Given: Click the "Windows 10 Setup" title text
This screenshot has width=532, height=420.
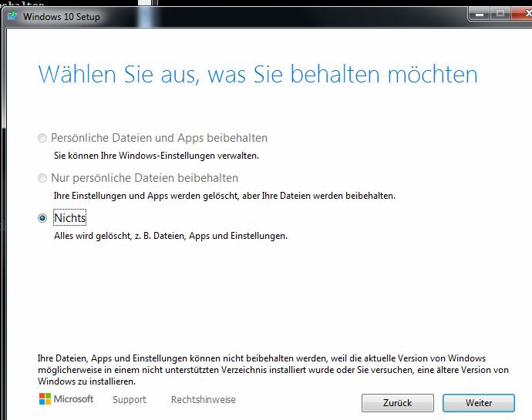Looking at the screenshot, I should coord(62,17).
